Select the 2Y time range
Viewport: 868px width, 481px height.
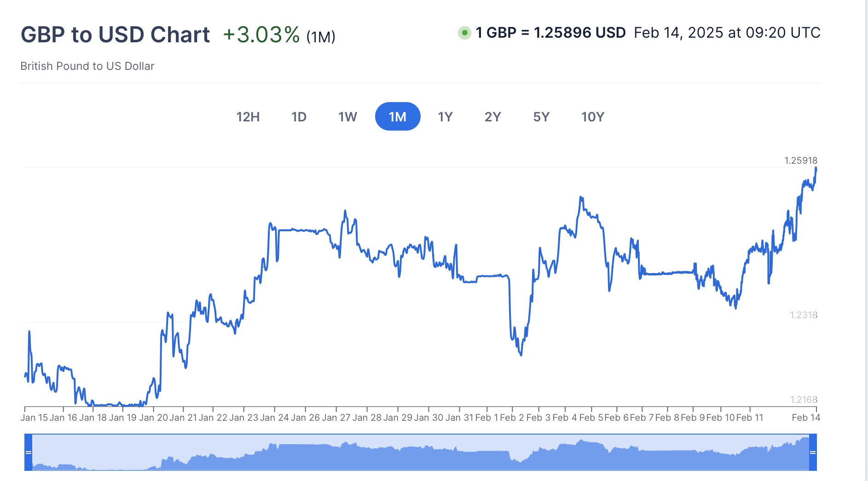click(492, 117)
